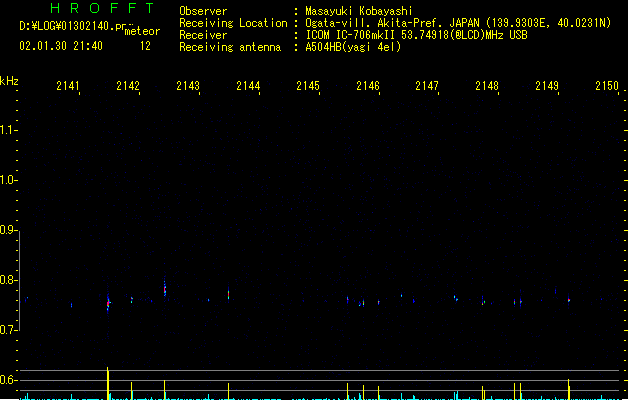The height and width of the screenshot is (400, 629).
Task: Click frequency axis label 1.0
Action: click(8, 180)
